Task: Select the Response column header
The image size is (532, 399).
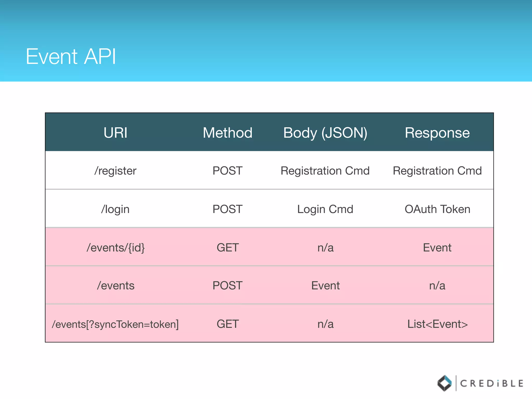Action: tap(437, 133)
